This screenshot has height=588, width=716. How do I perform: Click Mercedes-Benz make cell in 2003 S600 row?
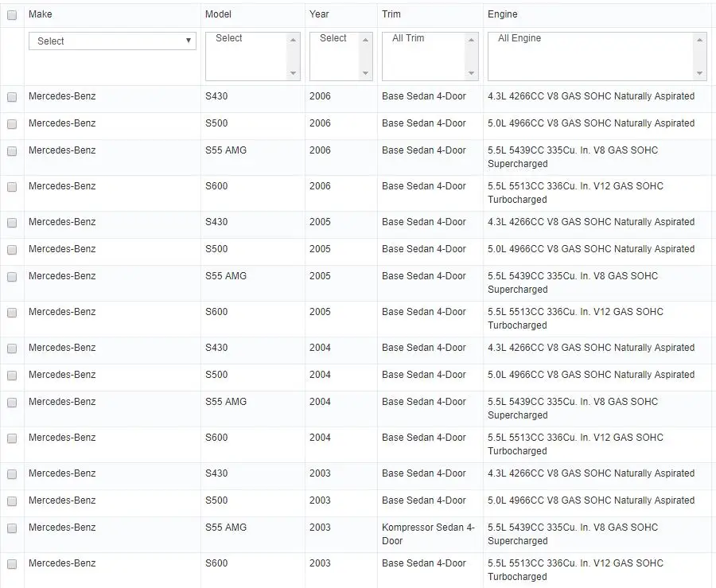[62, 563]
